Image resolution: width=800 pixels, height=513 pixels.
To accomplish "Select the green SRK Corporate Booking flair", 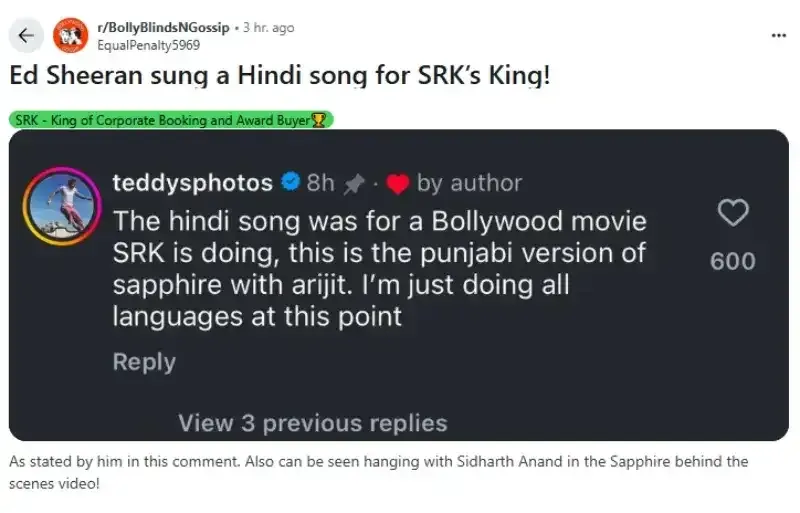I will pyautogui.click(x=171, y=120).
